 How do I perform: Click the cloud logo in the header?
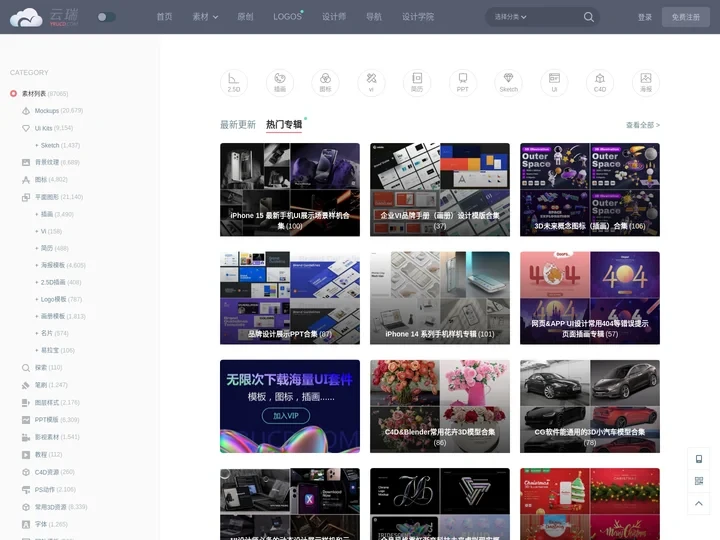click(26, 17)
